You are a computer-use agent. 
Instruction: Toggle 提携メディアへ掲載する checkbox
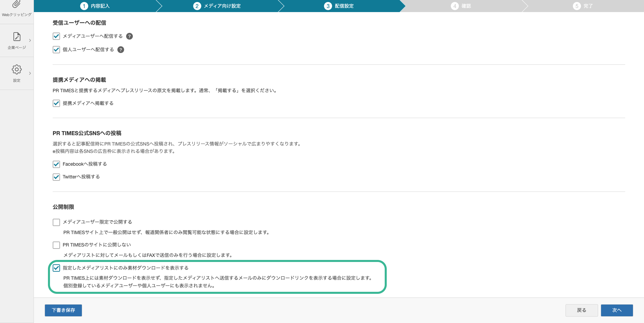tap(56, 103)
